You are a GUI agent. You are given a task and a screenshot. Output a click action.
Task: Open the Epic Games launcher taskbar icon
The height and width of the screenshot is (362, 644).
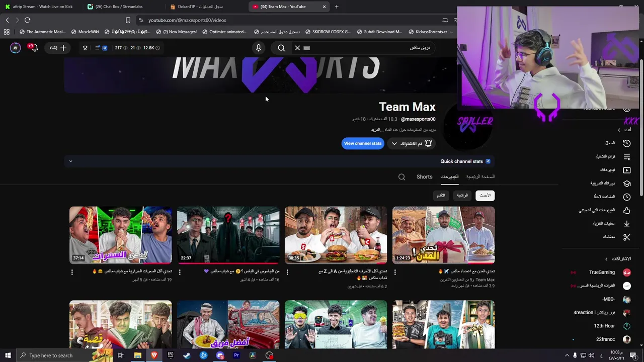(x=171, y=355)
